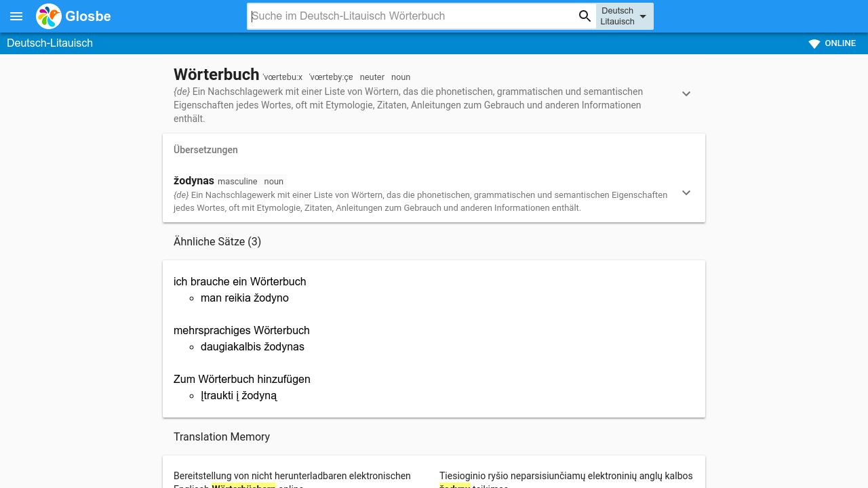Screen dimensions: 868x488
Task: Click the 'Translation Memory' heading
Action: (222, 436)
